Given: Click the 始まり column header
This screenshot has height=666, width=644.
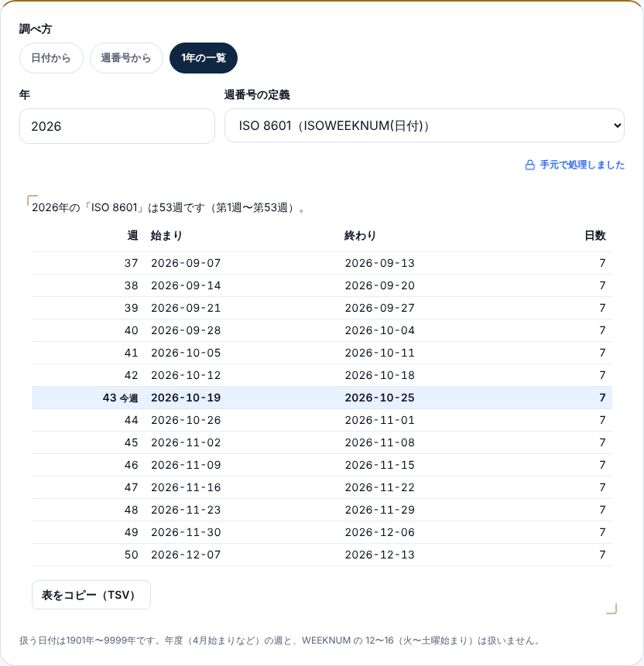Looking at the screenshot, I should coord(166,235).
